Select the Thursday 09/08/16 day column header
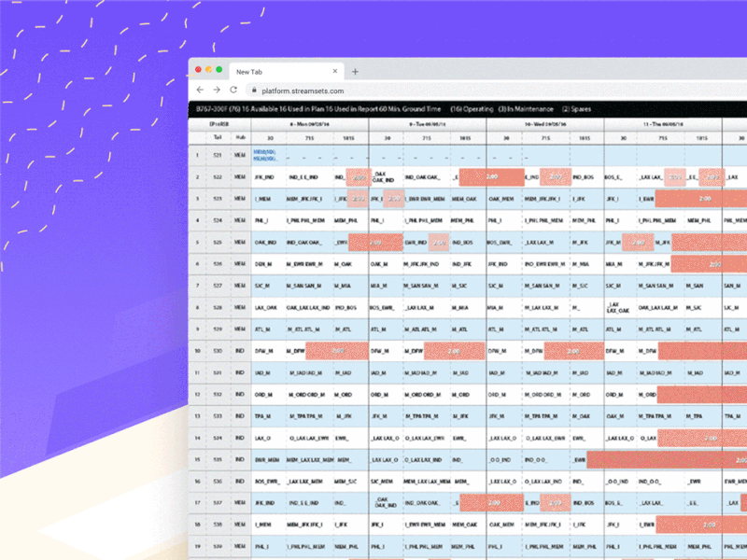 tap(663, 124)
